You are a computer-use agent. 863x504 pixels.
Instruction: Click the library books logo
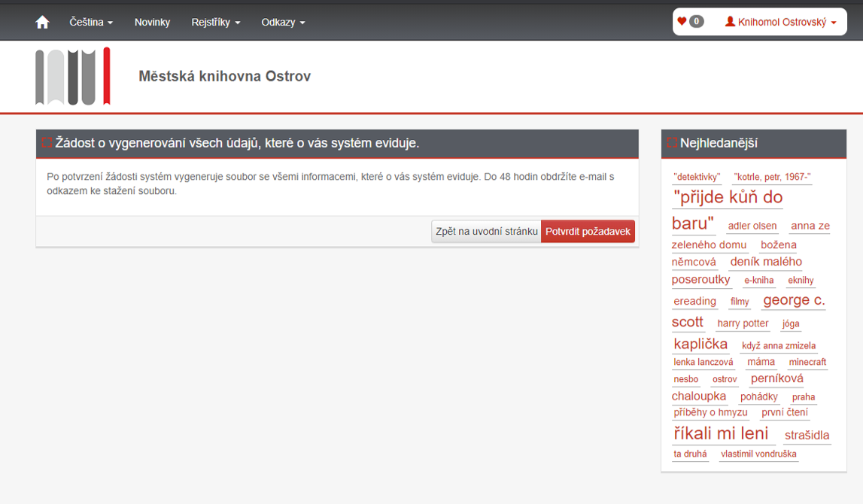[73, 76]
